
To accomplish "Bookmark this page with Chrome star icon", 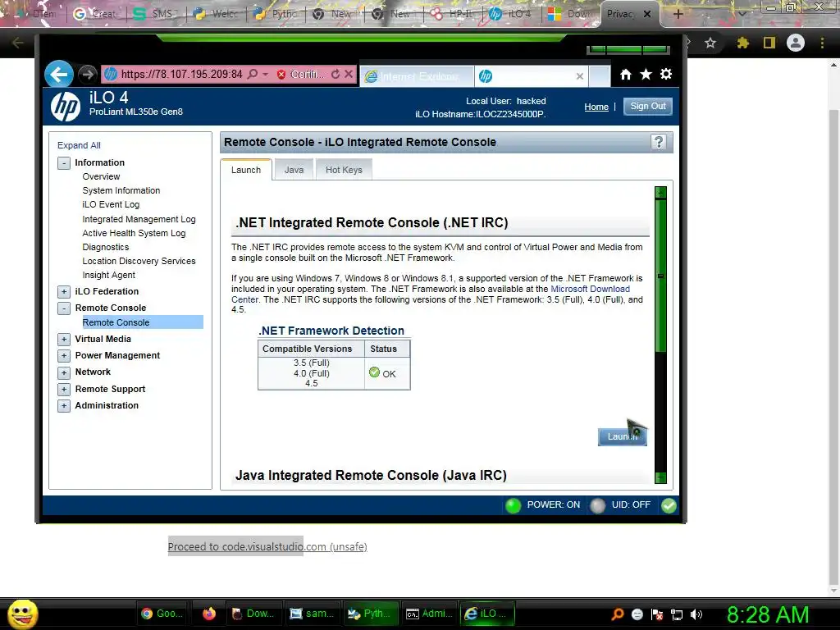I will [710, 43].
